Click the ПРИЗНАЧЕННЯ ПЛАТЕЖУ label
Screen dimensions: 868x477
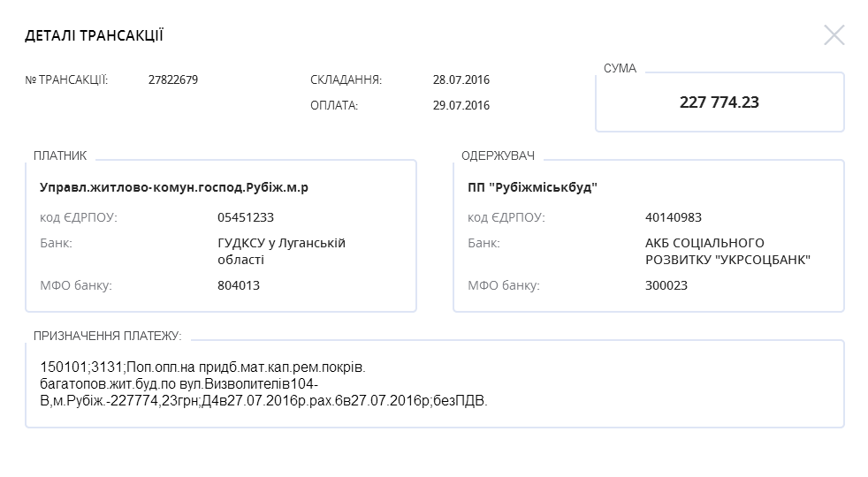107,337
